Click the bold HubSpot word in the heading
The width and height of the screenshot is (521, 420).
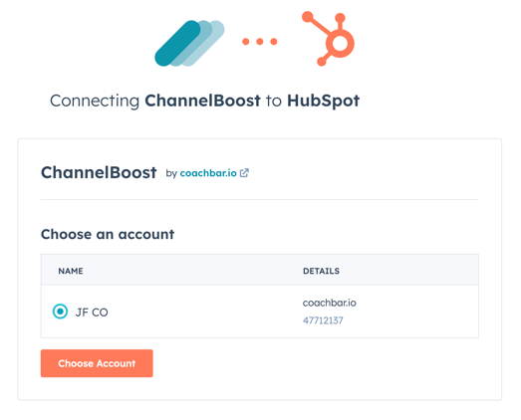[324, 101]
